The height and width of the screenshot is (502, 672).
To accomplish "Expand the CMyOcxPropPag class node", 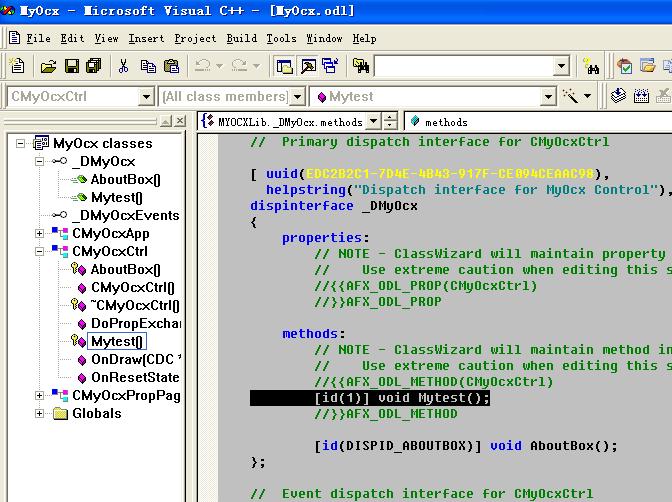I will (39, 395).
